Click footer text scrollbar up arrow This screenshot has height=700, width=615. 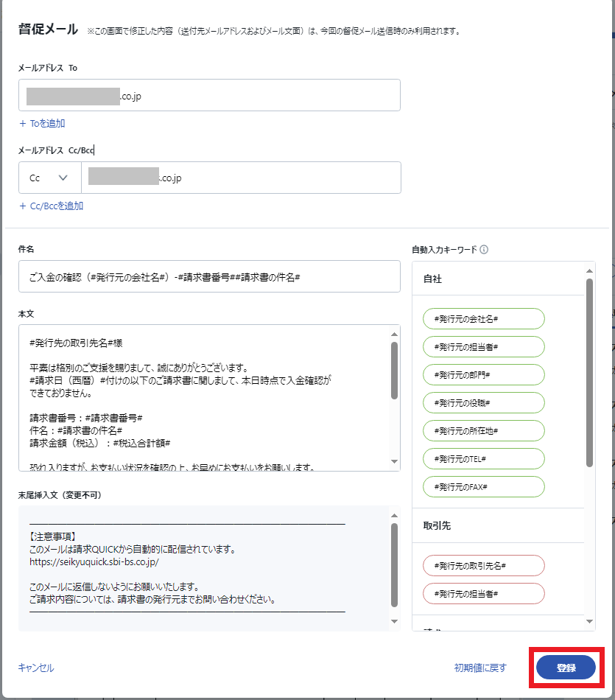(394, 516)
